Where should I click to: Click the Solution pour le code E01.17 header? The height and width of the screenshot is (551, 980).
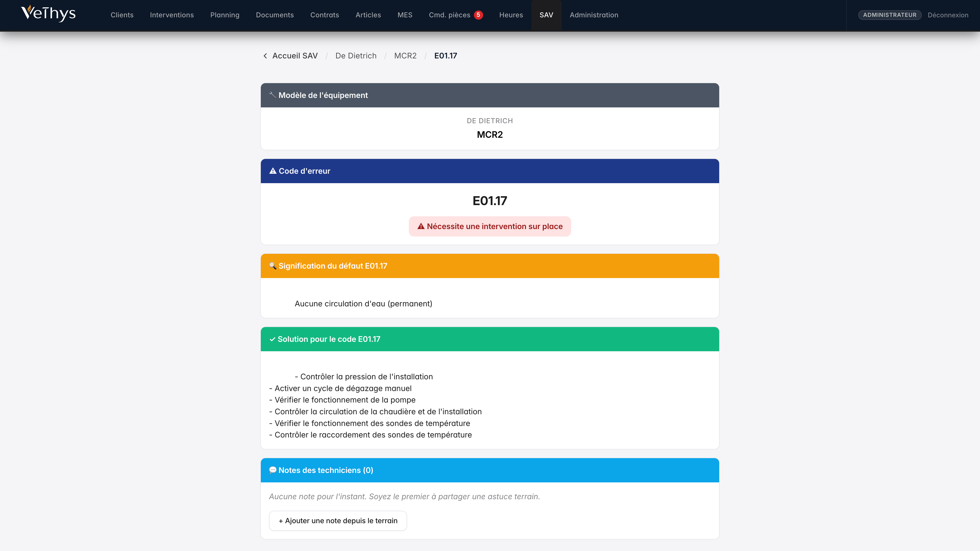pos(490,339)
